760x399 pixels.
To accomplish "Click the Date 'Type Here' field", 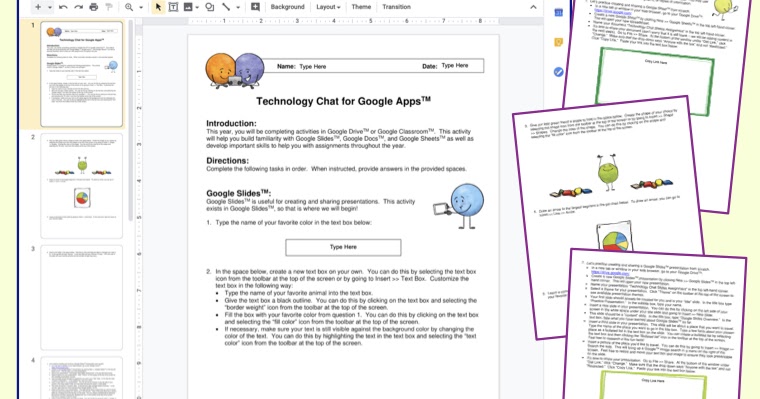I will click(x=455, y=65).
